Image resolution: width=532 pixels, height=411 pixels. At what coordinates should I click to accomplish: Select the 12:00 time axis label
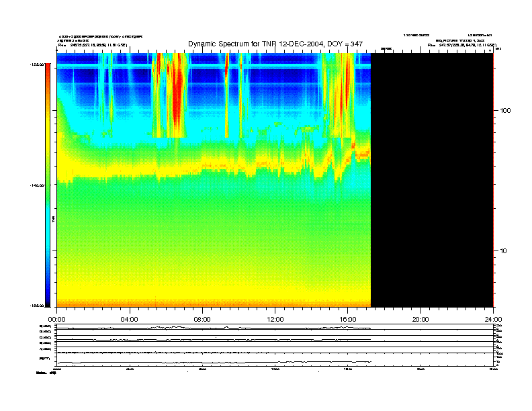click(275, 320)
